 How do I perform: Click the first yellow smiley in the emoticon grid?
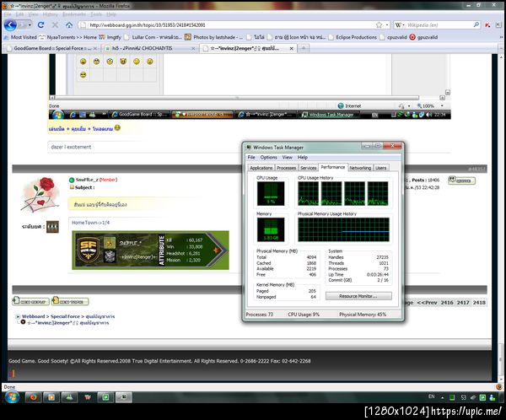click(x=83, y=62)
